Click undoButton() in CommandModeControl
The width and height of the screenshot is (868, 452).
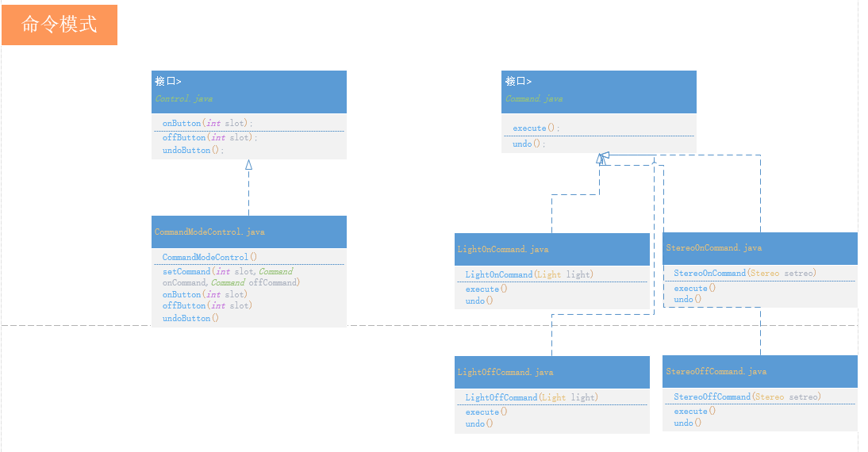pos(190,318)
